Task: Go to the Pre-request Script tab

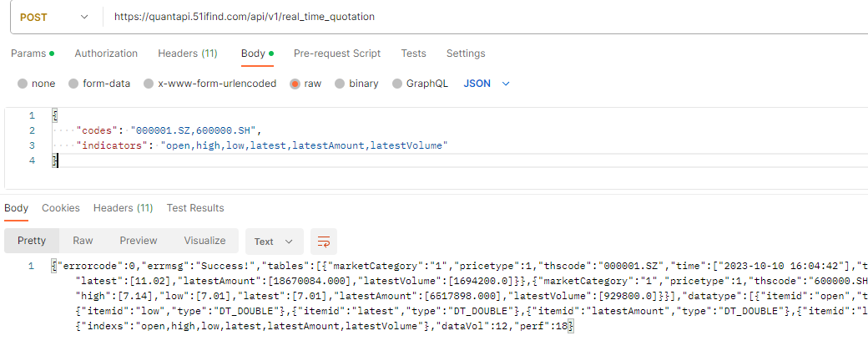Action: click(337, 53)
